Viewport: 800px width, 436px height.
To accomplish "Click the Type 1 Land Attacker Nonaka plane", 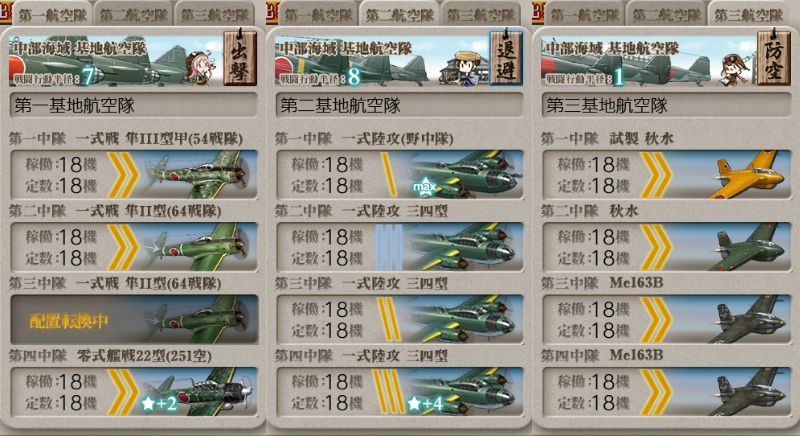I will [x=462, y=174].
